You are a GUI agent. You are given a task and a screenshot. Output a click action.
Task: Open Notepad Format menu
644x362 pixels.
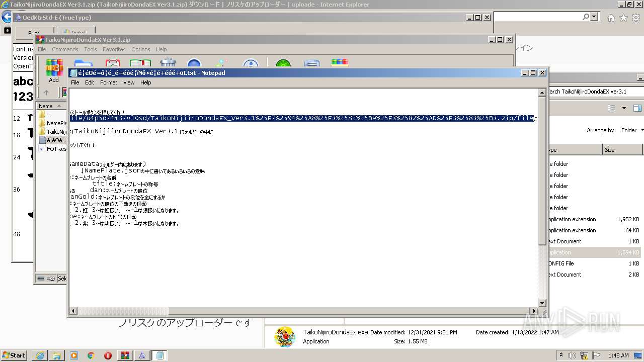click(x=108, y=82)
